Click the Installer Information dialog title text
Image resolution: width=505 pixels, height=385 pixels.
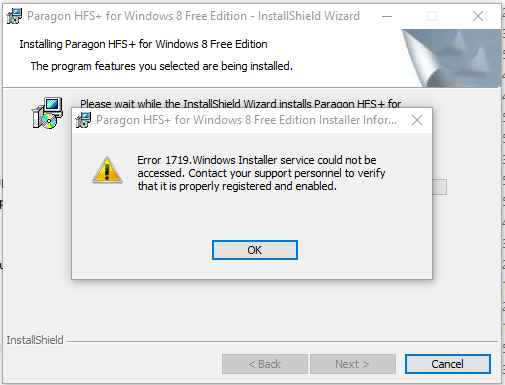click(x=247, y=120)
